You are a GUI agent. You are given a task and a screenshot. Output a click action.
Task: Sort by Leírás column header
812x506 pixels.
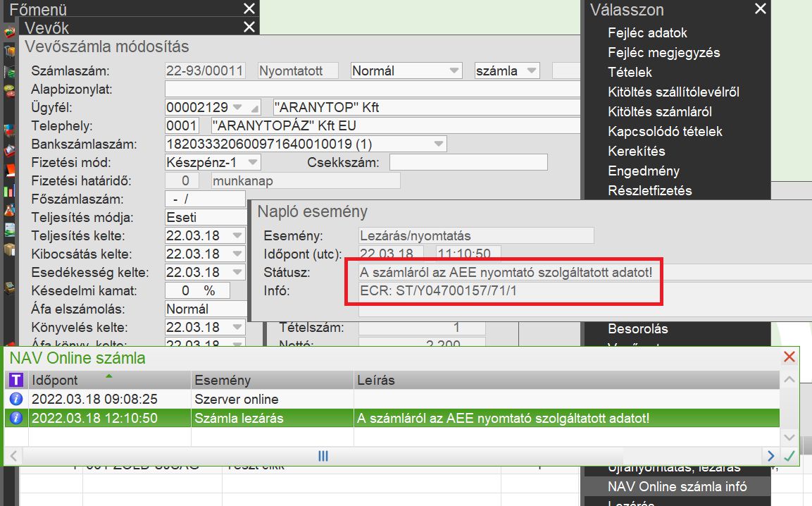(566, 380)
